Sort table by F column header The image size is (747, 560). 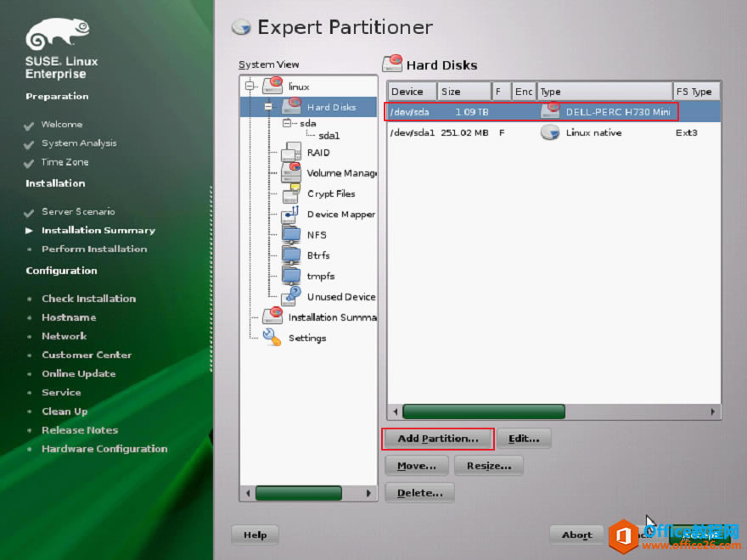(501, 91)
